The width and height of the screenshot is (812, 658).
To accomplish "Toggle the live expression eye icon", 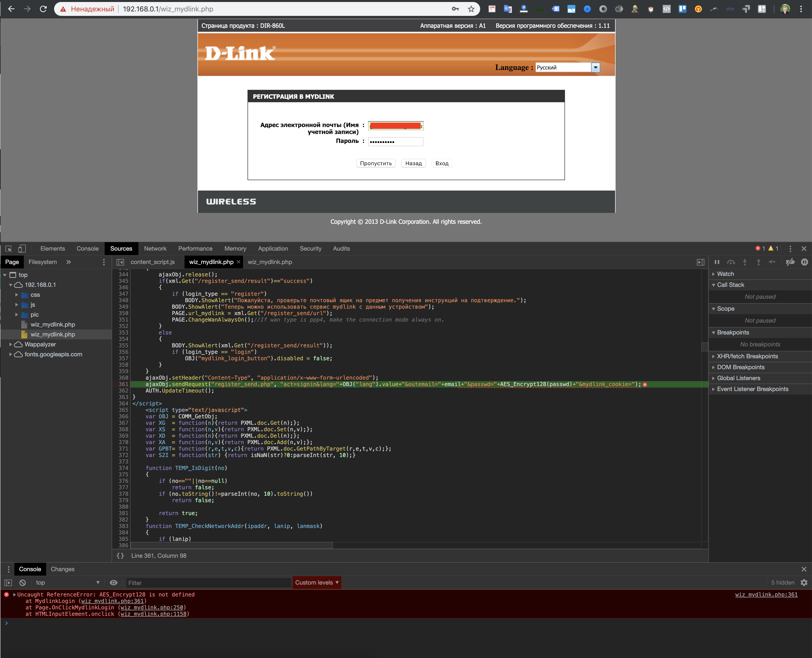I will click(113, 583).
